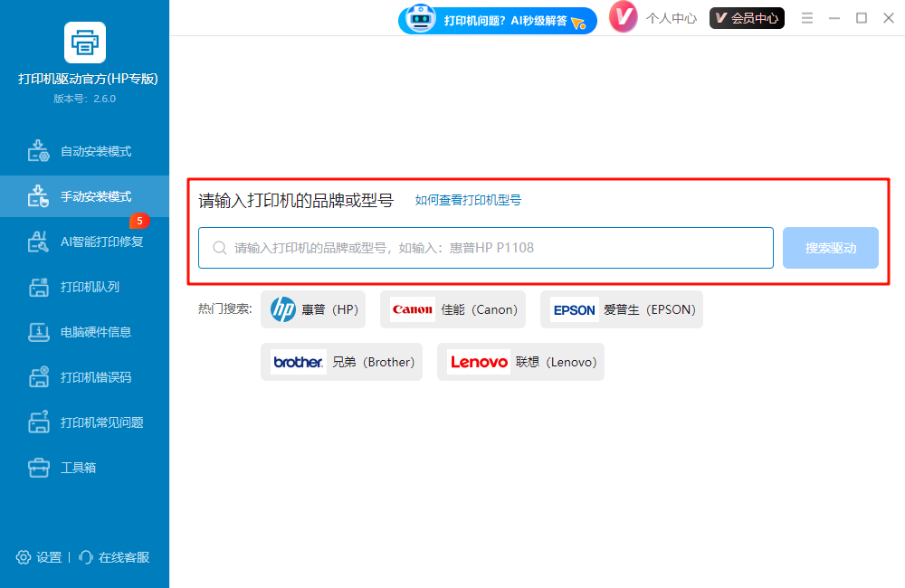905x588 pixels.
Task: Click the printer model search input field
Action: coord(485,247)
